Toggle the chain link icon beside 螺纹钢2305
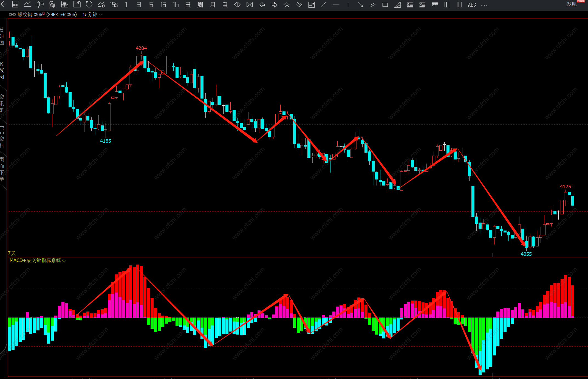This screenshot has width=588, height=379. click(x=12, y=15)
